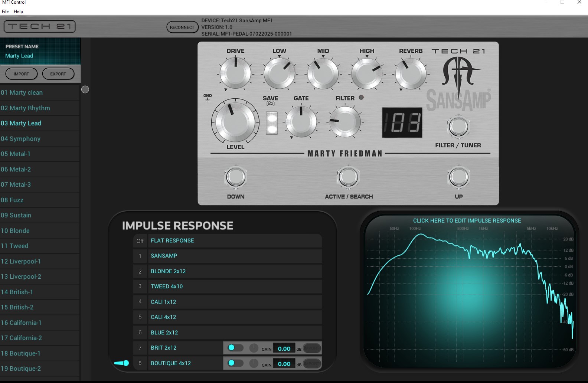Click the DRIVE knob
The image size is (588, 383).
point(235,73)
